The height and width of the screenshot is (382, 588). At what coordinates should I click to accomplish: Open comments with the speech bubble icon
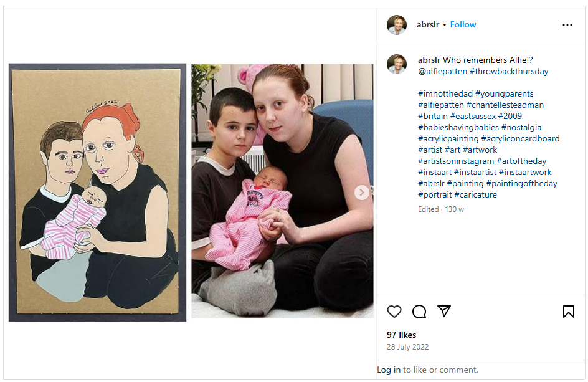click(419, 312)
